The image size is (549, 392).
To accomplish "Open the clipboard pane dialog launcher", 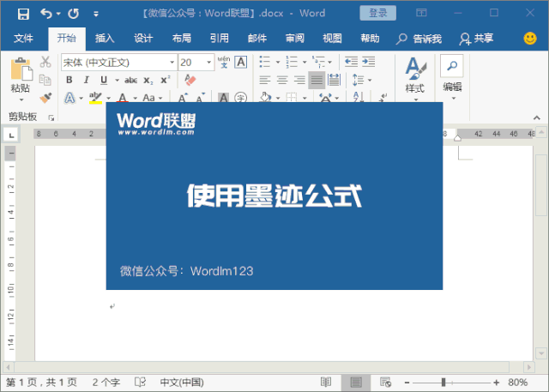I will (x=51, y=118).
